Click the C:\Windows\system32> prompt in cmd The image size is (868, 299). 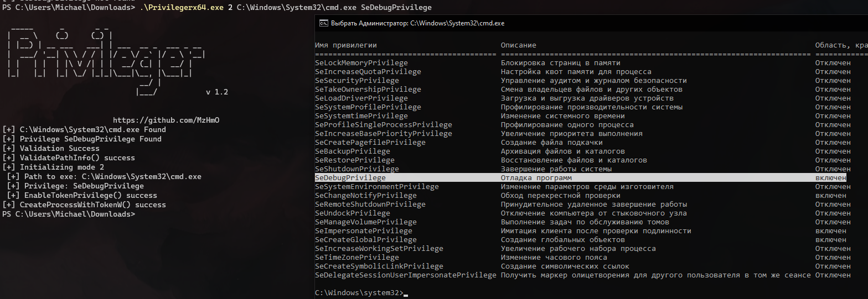(359, 293)
